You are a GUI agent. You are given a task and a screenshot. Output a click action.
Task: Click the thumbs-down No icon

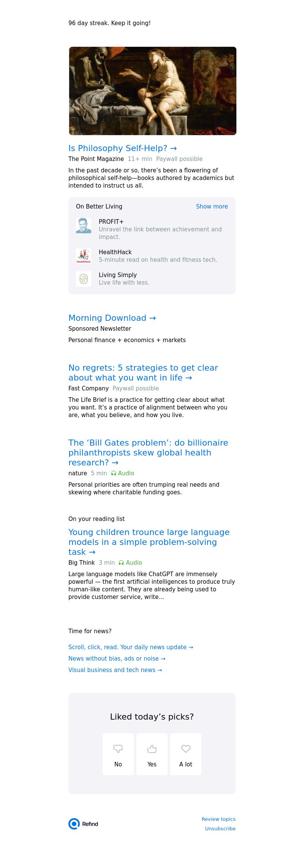pos(118,749)
